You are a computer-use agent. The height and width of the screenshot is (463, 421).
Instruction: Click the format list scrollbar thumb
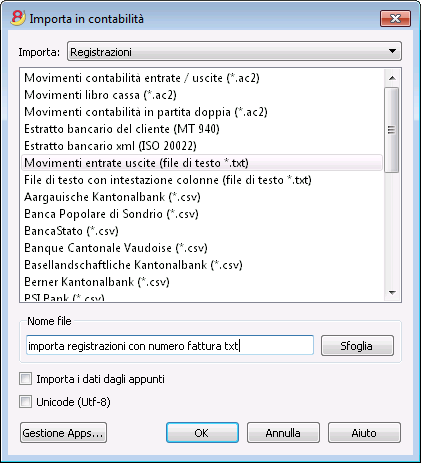coord(392,130)
